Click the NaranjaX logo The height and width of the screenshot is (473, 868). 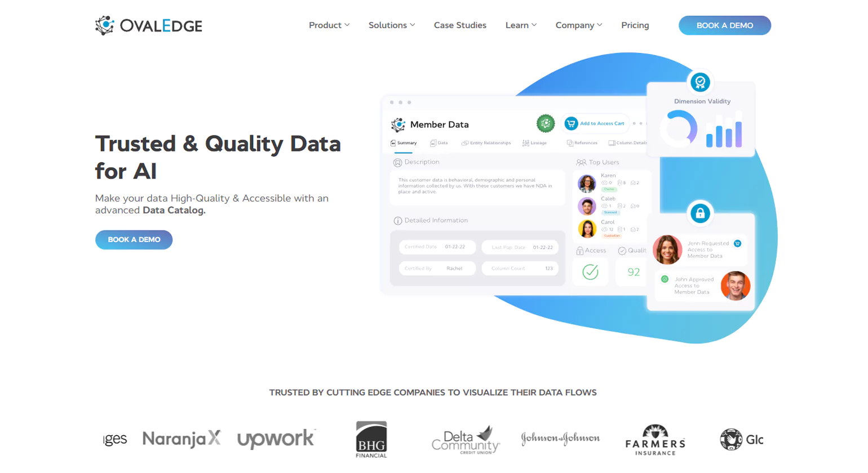coord(181,439)
